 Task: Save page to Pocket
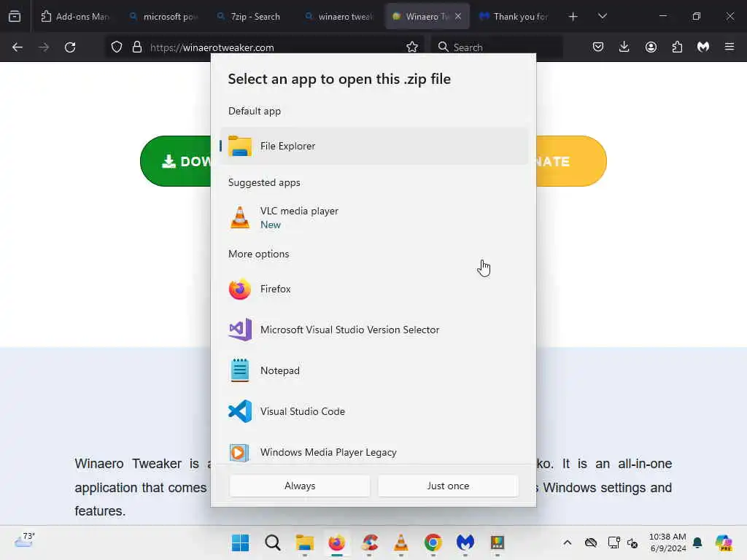[598, 47]
